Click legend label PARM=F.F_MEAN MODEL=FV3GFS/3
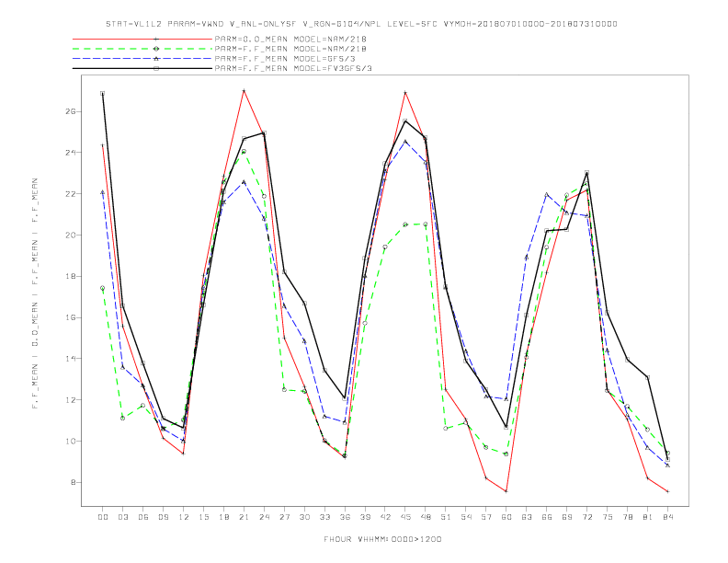This screenshot has height=563, width=728. [x=293, y=68]
